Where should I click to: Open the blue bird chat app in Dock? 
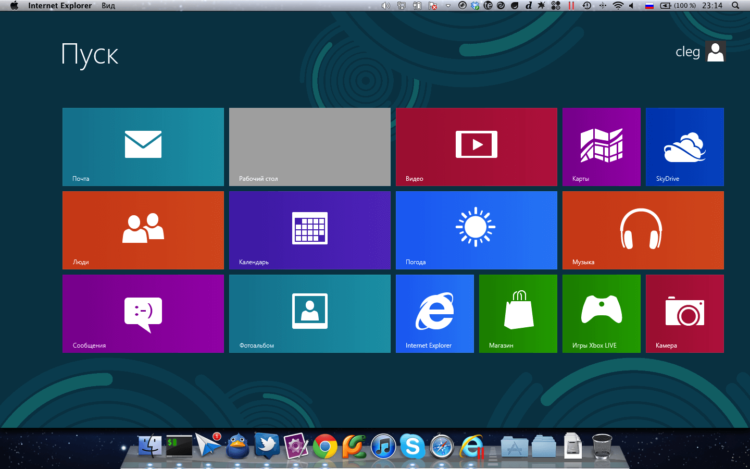[237, 447]
